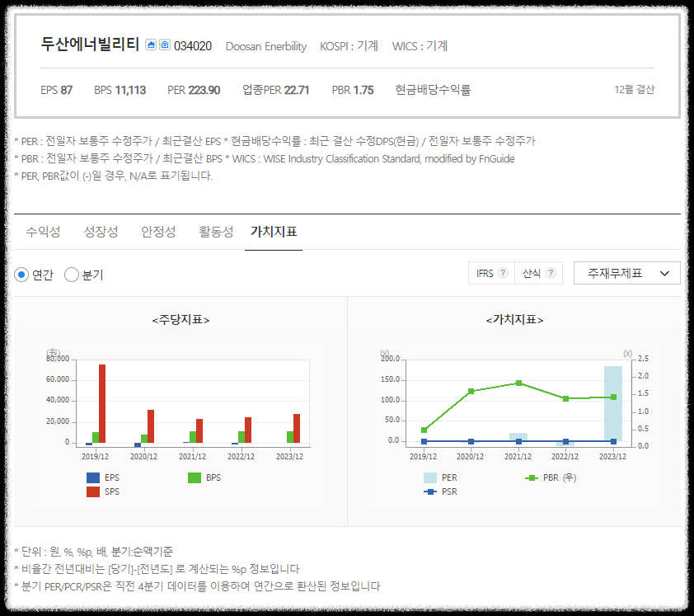Click the 업종PER 22.71 value
Screen dimensions: 694x616
(x=276, y=91)
